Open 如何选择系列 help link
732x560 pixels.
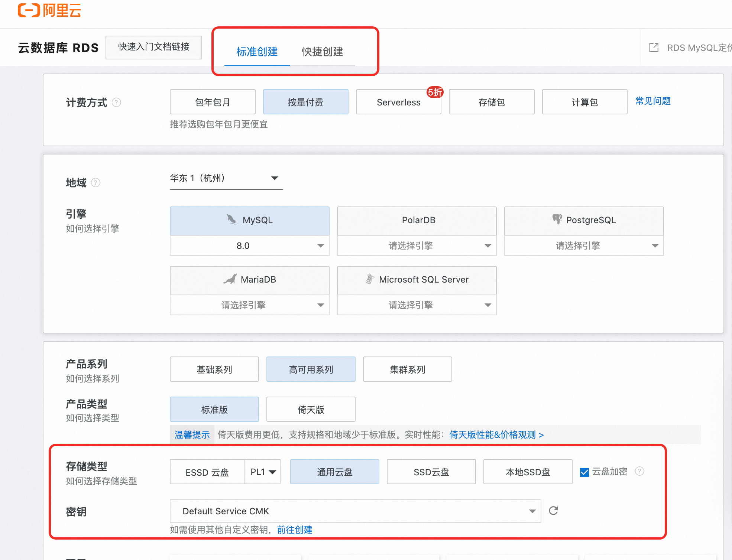(x=93, y=378)
